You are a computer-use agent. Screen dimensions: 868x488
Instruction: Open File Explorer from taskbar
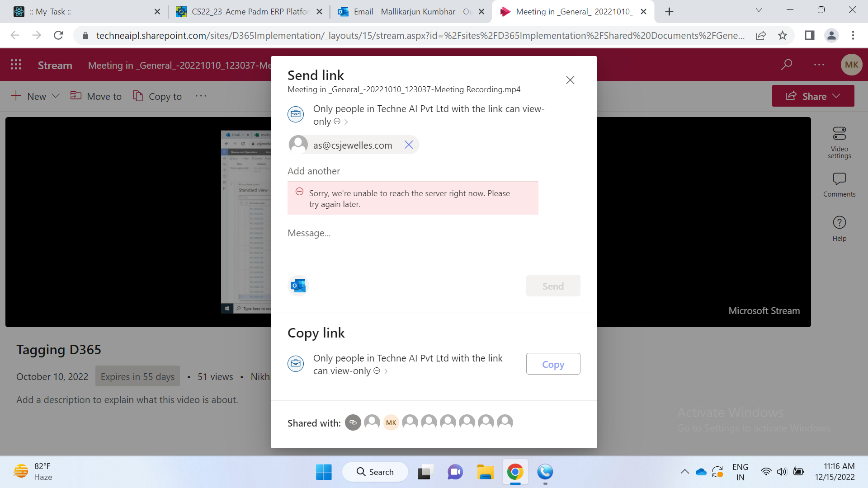tap(485, 472)
